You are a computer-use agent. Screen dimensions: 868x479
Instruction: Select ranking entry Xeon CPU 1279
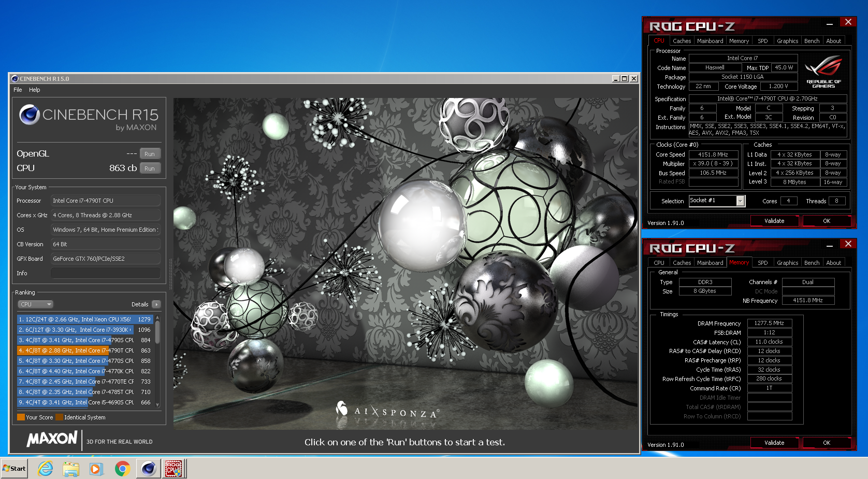pos(85,319)
